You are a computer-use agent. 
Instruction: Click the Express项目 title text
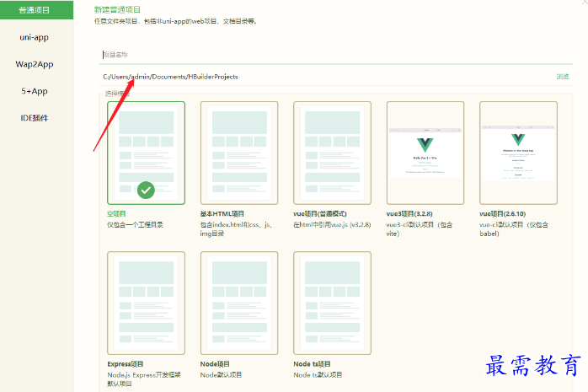(x=126, y=364)
